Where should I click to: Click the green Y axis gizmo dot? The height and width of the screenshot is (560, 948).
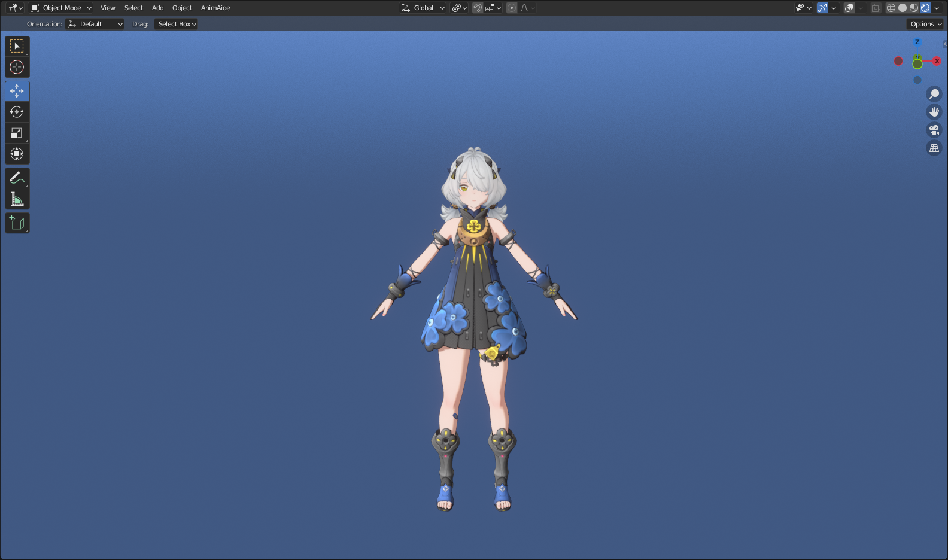tap(917, 63)
